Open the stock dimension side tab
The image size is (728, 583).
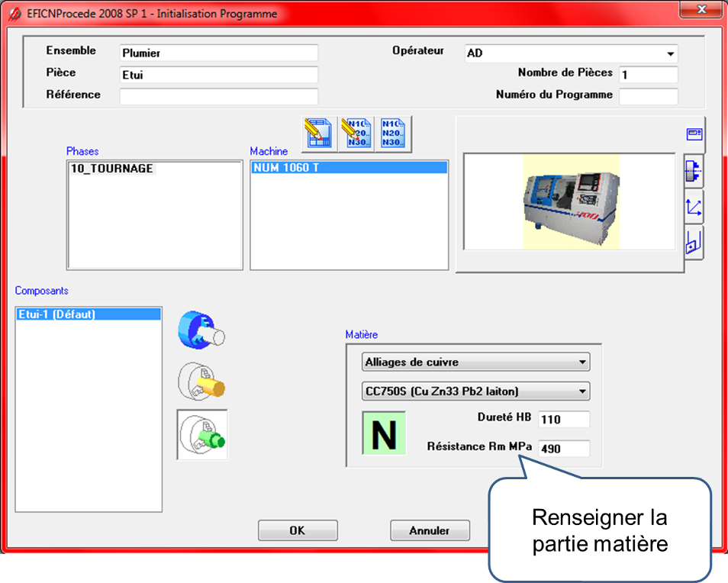pos(694,243)
